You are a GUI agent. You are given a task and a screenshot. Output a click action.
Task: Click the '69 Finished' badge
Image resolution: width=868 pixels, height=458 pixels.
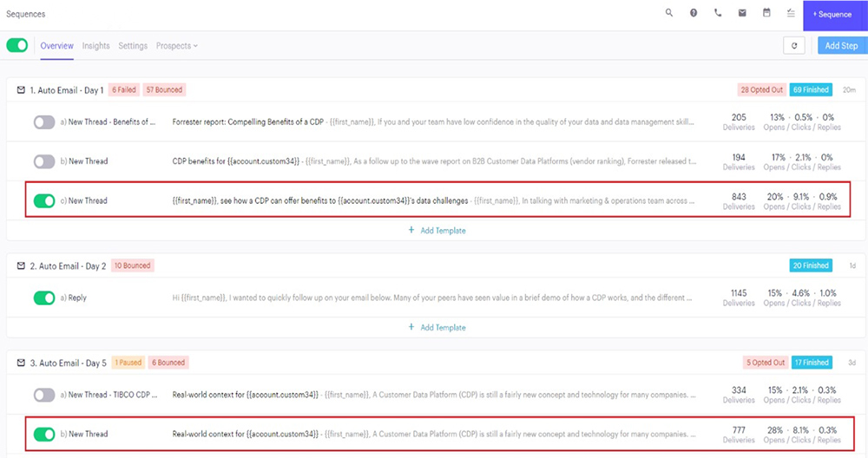(811, 89)
